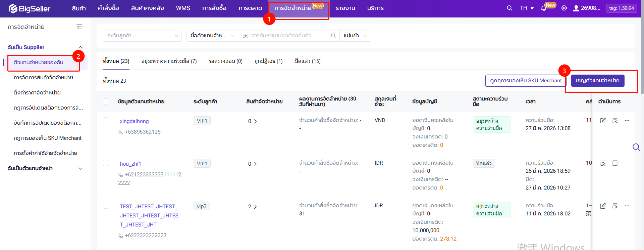
Task: Open the รายงาน top menu
Action: (345, 8)
